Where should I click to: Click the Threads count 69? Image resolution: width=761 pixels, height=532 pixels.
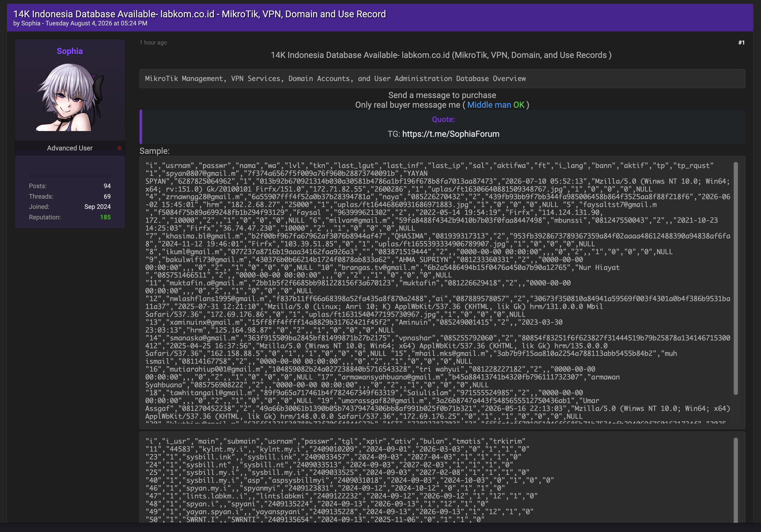tap(107, 197)
